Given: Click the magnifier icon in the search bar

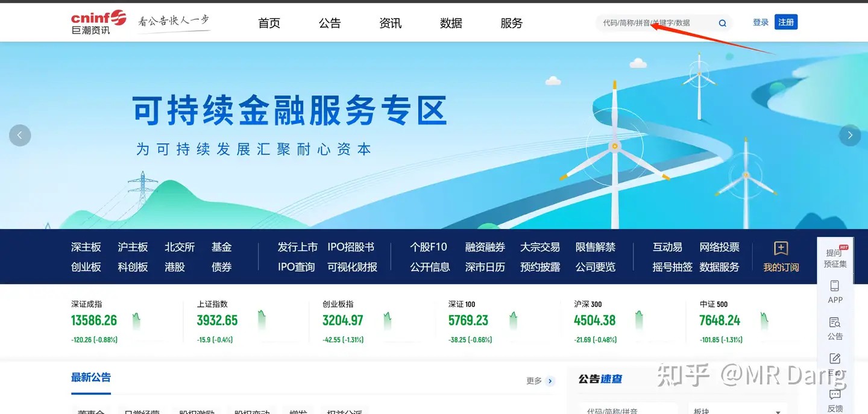Looking at the screenshot, I should point(722,22).
